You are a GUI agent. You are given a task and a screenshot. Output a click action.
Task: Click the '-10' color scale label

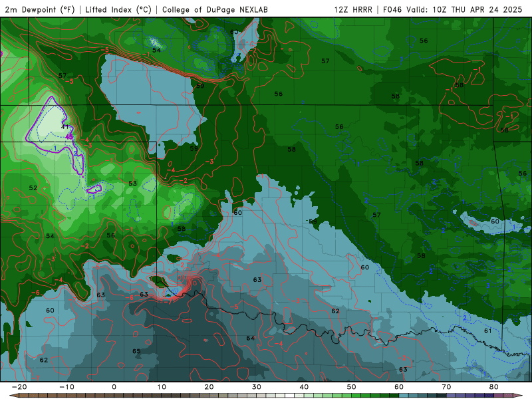pos(66,387)
